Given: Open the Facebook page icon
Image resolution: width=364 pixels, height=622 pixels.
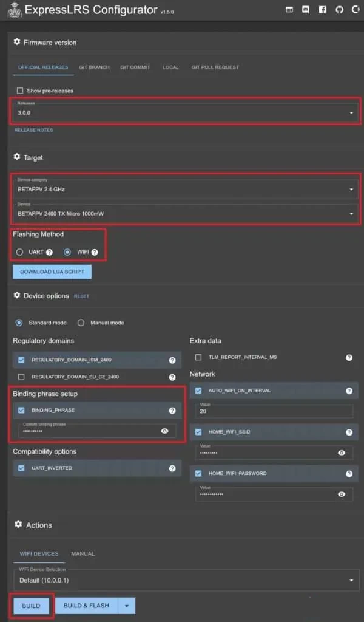Looking at the screenshot, I should pyautogui.click(x=322, y=10).
